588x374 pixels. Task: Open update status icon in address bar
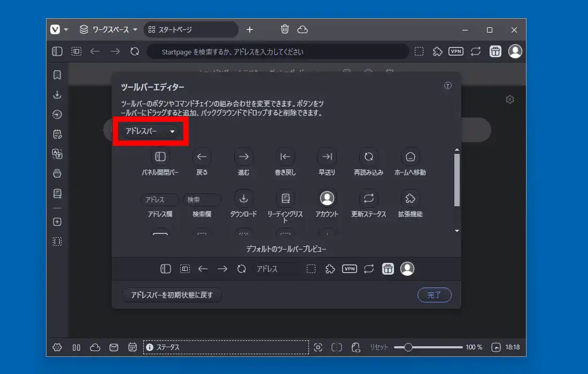476,51
